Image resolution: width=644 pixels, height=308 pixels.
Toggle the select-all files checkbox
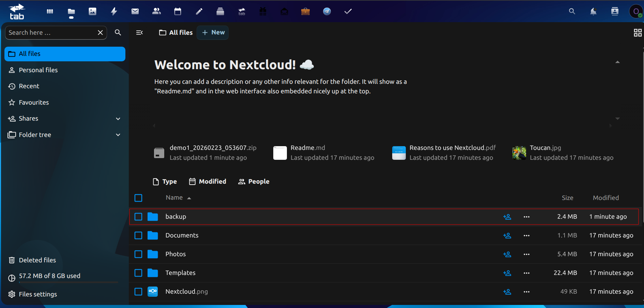point(138,198)
